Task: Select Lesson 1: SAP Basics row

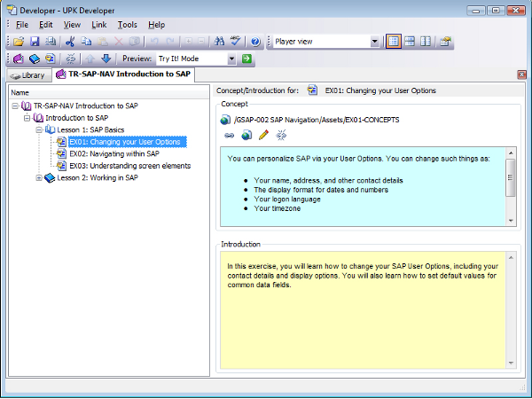Action: pyautogui.click(x=90, y=130)
